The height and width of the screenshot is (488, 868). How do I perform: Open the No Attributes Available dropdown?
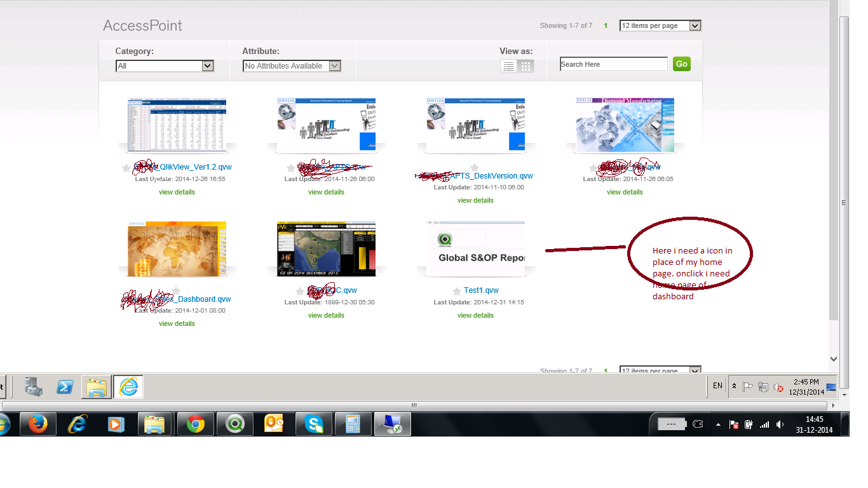coord(292,66)
